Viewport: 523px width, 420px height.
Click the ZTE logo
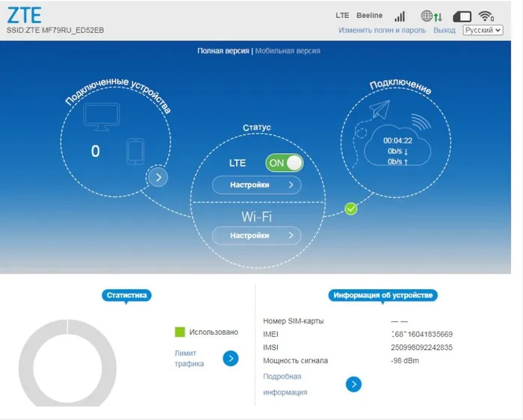pyautogui.click(x=25, y=15)
